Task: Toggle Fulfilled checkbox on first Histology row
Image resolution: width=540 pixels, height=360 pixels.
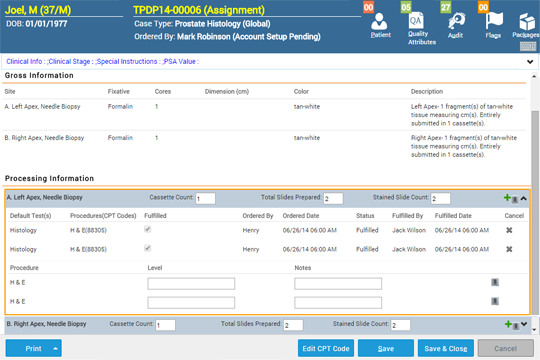Action: pos(147,229)
